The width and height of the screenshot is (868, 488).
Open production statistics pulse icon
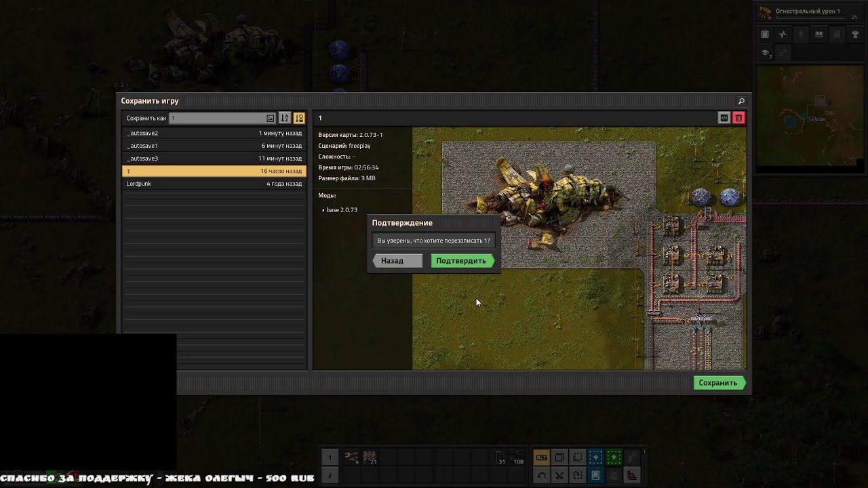click(x=783, y=35)
